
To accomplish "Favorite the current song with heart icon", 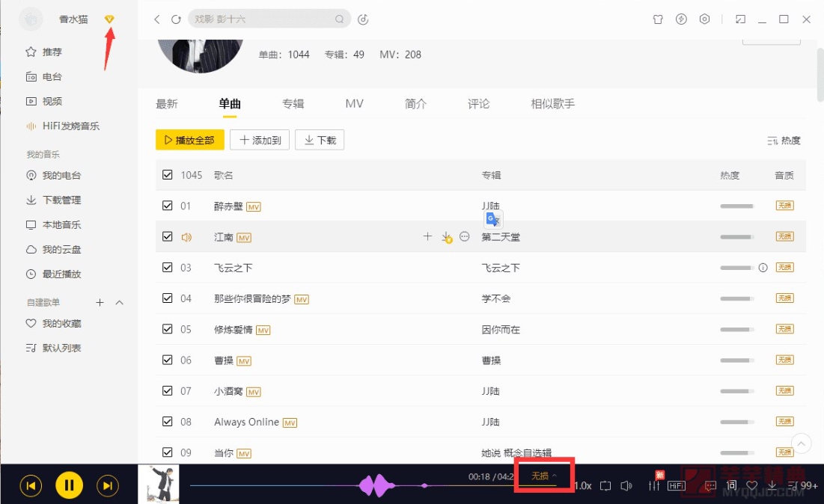I will pos(751,485).
